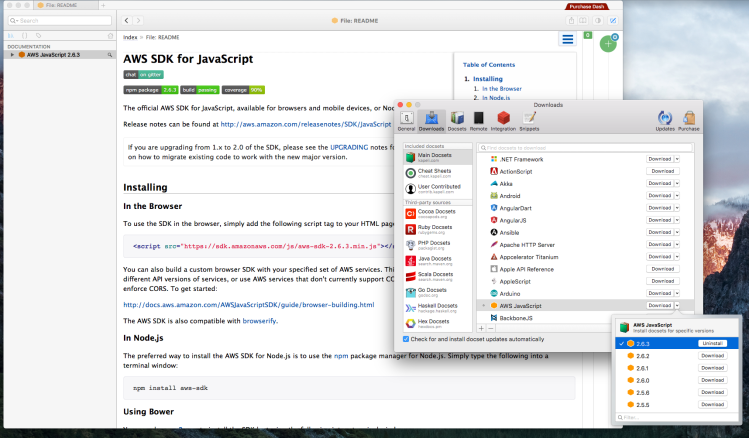
Task: Open version dropdown for Arduino
Action: pyautogui.click(x=677, y=293)
